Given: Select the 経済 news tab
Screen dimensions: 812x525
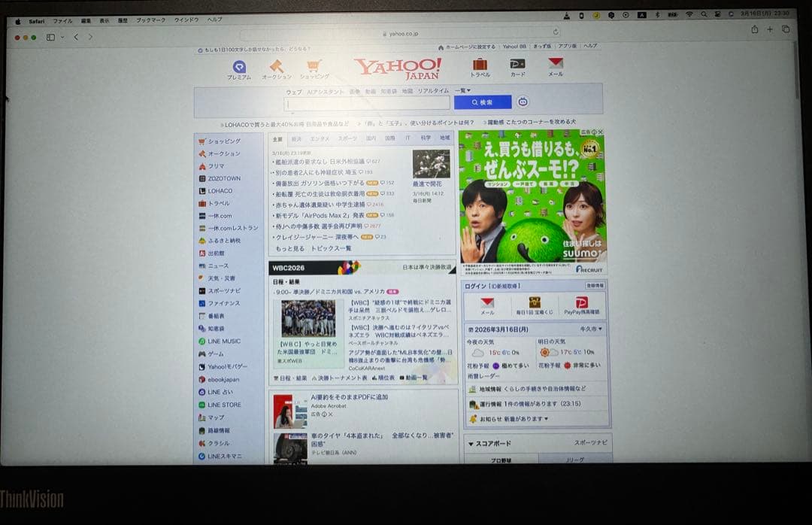Looking at the screenshot, I should tap(296, 139).
